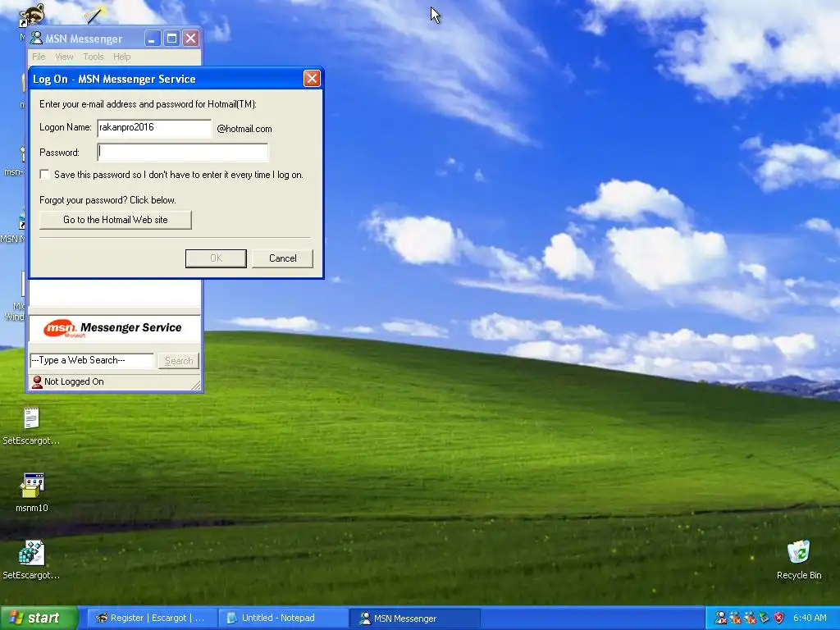Click the MSN butterfly logo banner
840x630 pixels.
point(115,328)
